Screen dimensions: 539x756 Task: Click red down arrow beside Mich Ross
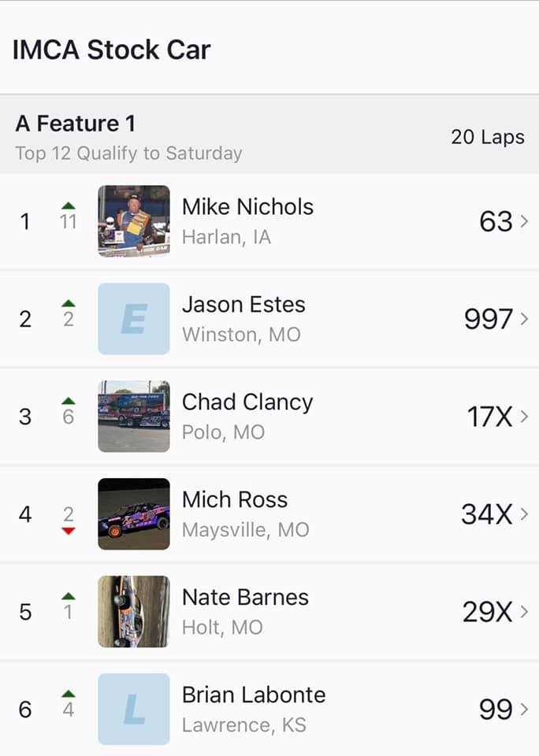coord(69,532)
